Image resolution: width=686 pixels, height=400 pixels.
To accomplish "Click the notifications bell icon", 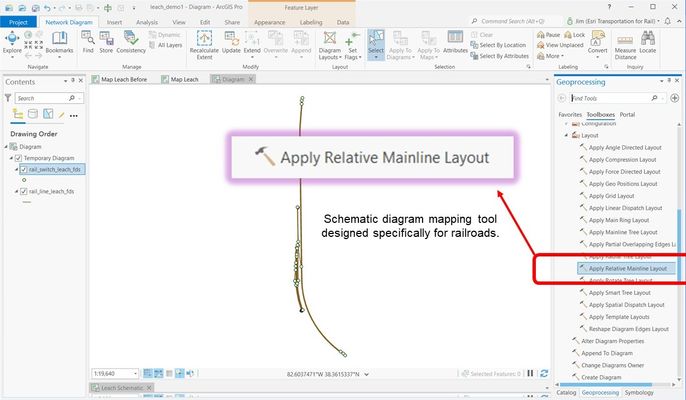I will coord(667,21).
